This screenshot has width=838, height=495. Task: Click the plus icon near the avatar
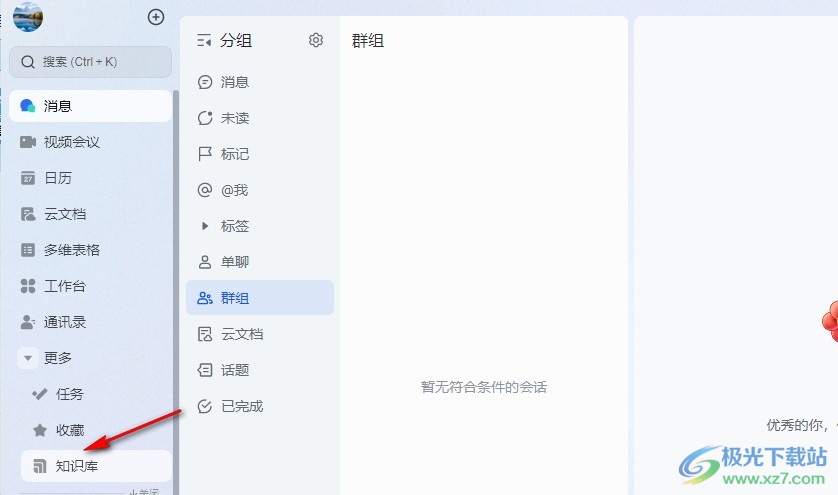pyautogui.click(x=156, y=17)
